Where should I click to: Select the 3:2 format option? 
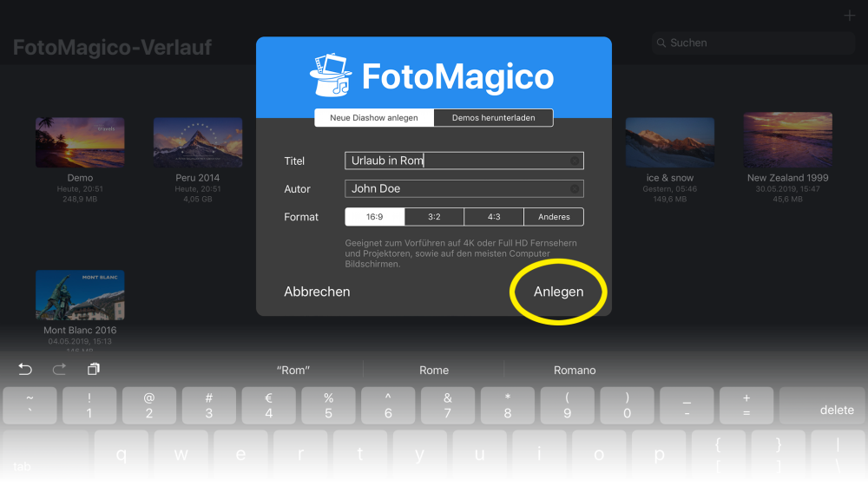434,217
